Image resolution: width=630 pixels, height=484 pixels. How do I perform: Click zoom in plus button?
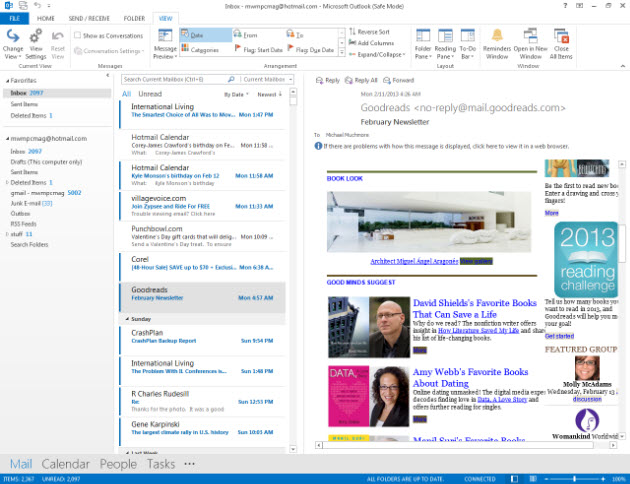pyautogui.click(x=603, y=479)
